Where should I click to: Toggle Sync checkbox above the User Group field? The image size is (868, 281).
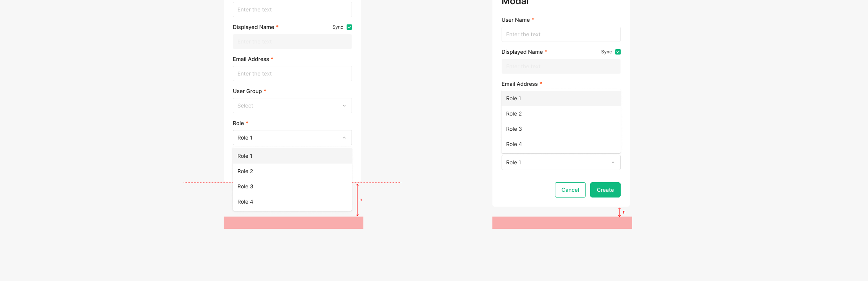click(x=349, y=27)
